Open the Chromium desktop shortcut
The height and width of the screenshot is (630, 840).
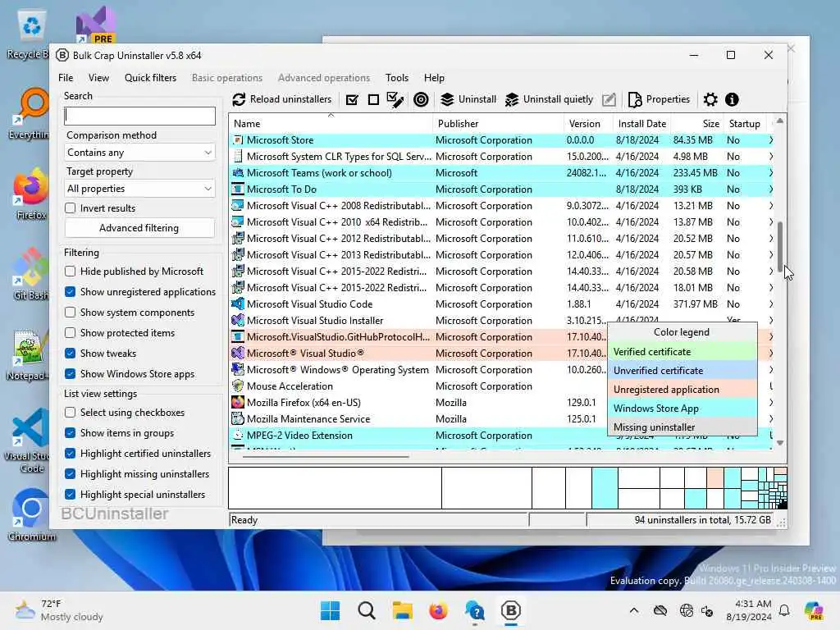coord(32,515)
